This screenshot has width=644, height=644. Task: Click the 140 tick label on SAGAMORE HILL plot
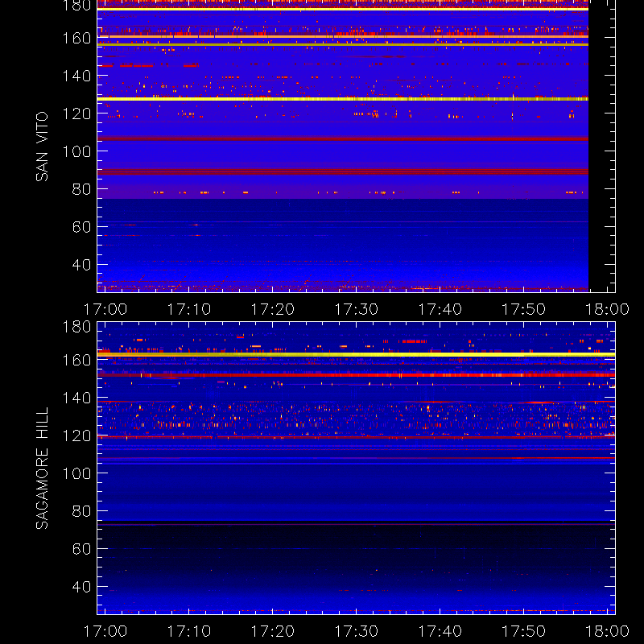(x=76, y=398)
